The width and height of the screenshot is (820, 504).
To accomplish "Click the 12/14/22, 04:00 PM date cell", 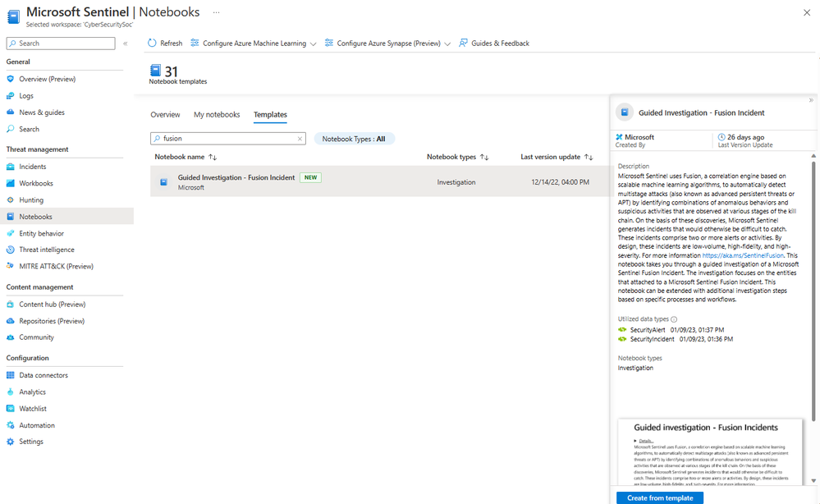I will [x=560, y=182].
